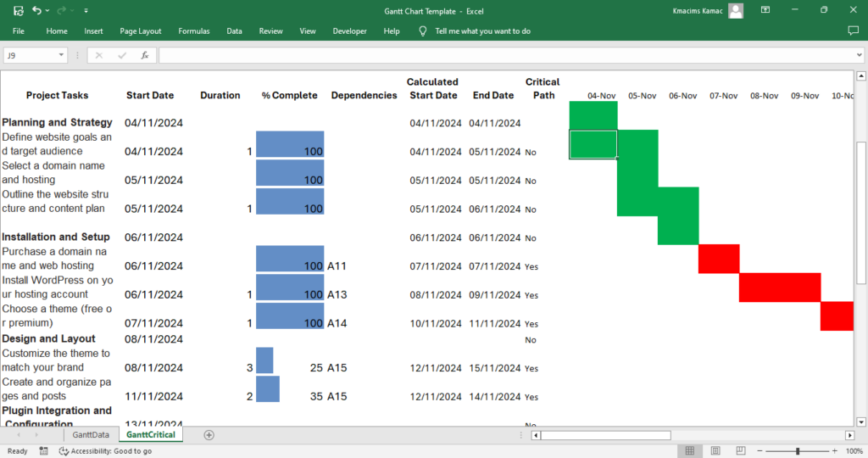Select Customize the theme task cell

click(56, 360)
